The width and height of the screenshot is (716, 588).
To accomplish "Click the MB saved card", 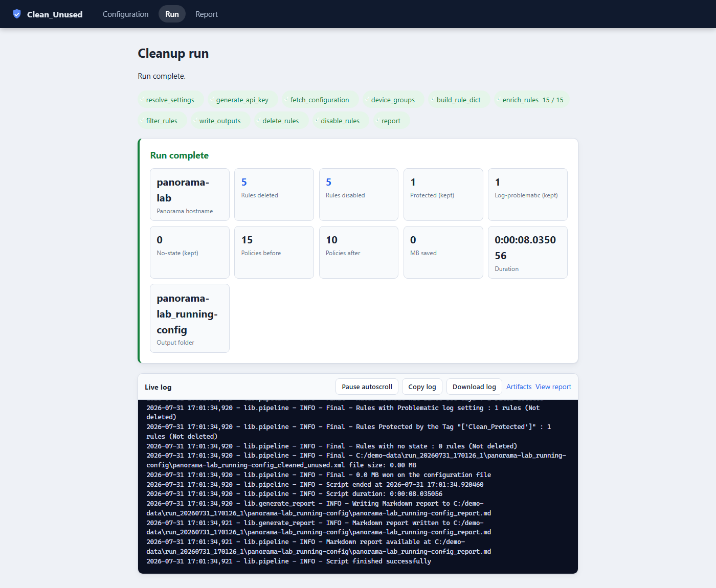I will tap(443, 253).
